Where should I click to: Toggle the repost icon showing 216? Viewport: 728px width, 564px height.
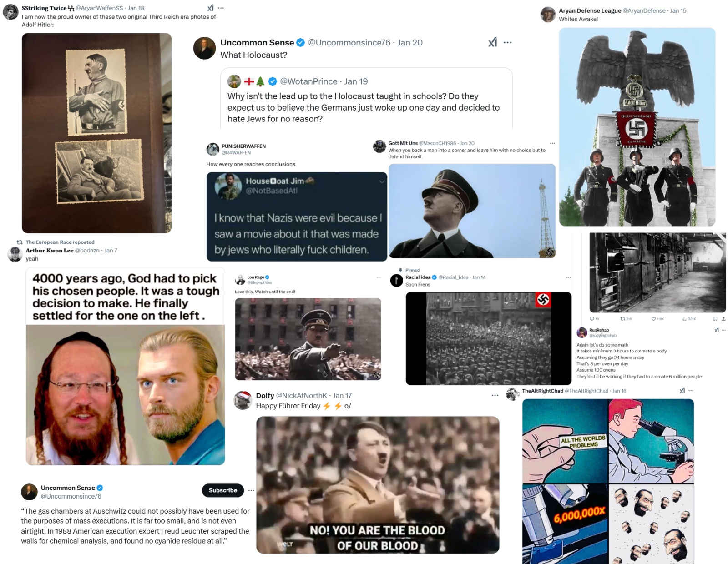click(x=622, y=319)
